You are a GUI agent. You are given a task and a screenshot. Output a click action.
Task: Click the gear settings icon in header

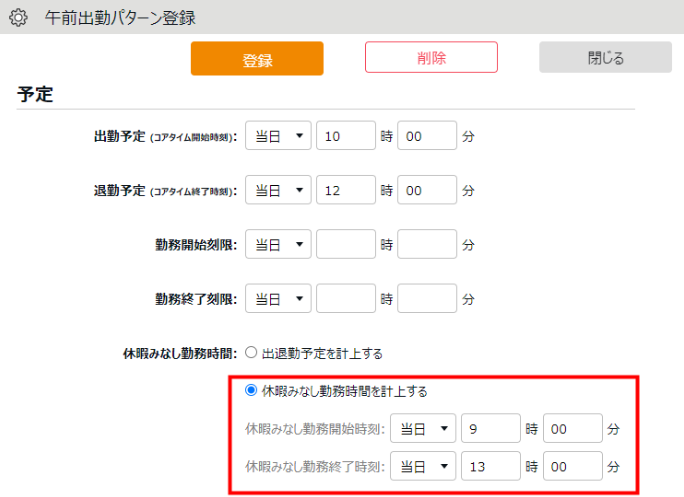[17, 18]
